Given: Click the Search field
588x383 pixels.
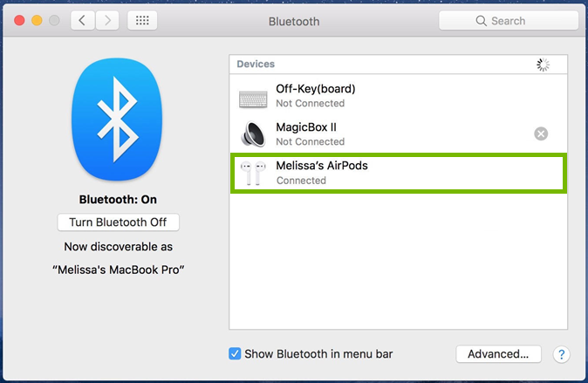Looking at the screenshot, I should click(x=509, y=21).
